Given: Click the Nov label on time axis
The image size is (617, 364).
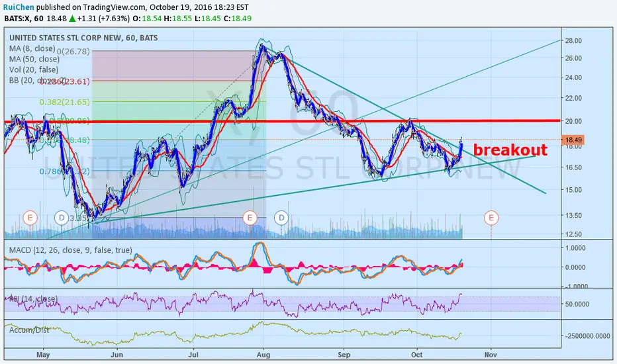Looking at the screenshot, I should (x=491, y=355).
